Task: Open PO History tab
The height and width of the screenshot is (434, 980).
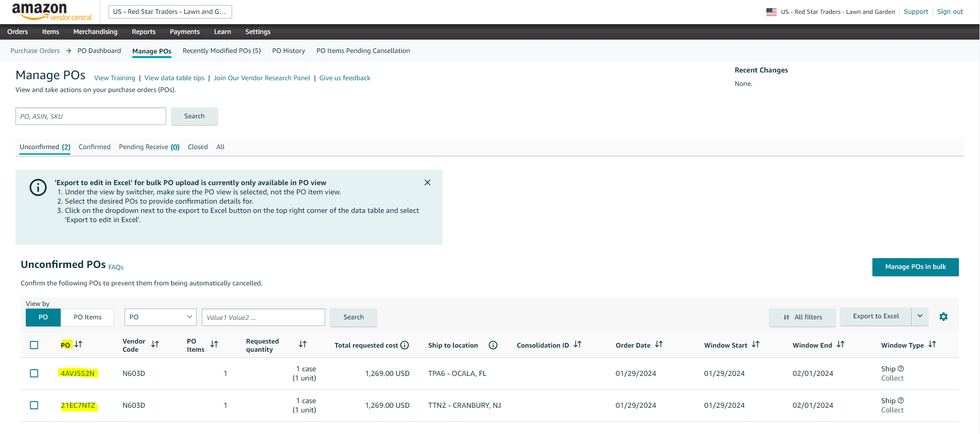Action: pyautogui.click(x=289, y=51)
